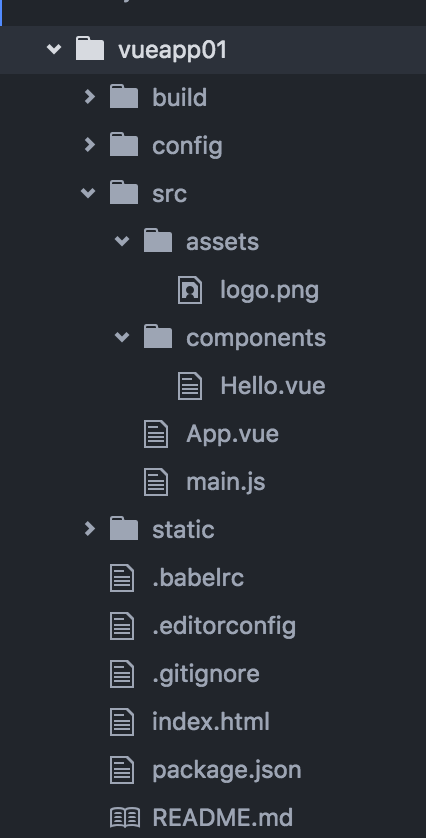Click the README.md book icon
The width and height of the screenshot is (426, 838).
pos(125,818)
